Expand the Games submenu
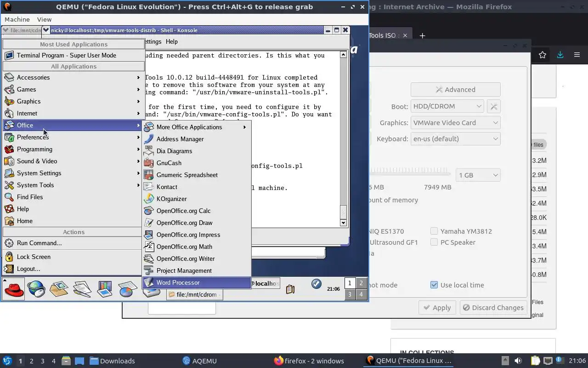The image size is (588, 368). (x=73, y=89)
